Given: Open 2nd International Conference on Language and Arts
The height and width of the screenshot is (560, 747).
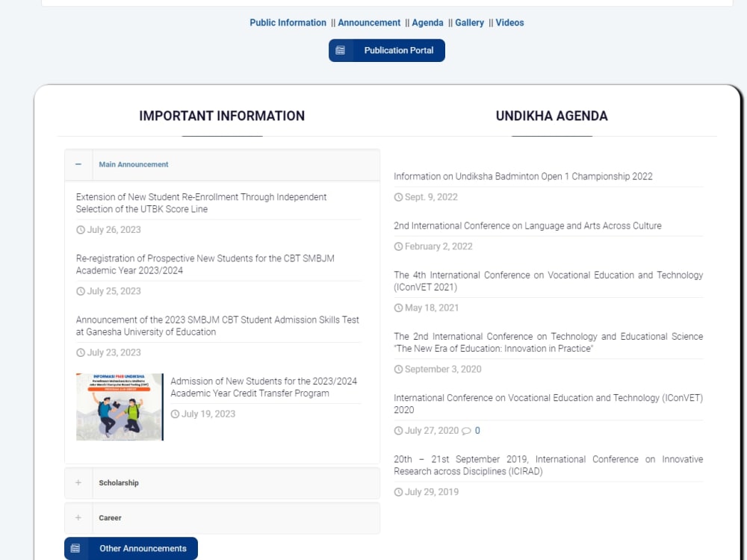Looking at the screenshot, I should pos(527,225).
